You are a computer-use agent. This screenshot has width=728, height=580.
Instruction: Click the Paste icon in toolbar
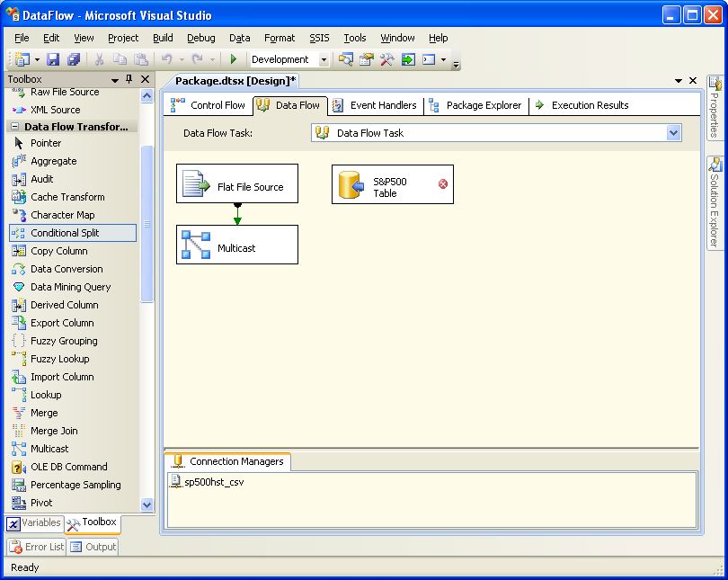click(x=141, y=59)
